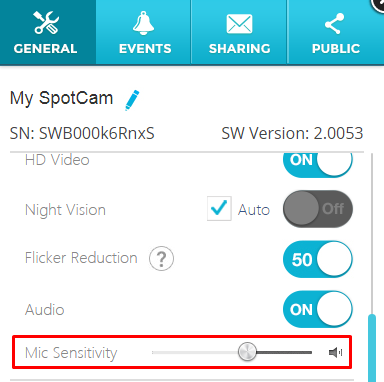Click the Mic Sensitivity slider handle
The height and width of the screenshot is (382, 384).
(247, 351)
